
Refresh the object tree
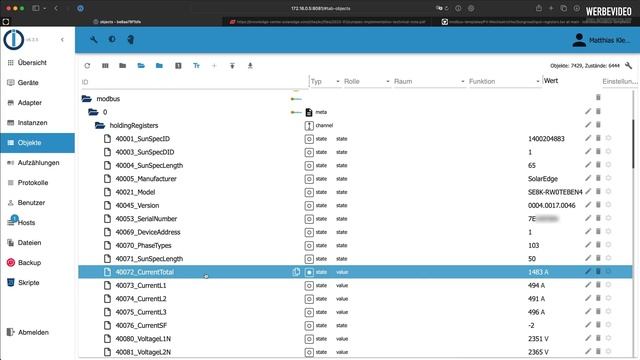coord(87,66)
